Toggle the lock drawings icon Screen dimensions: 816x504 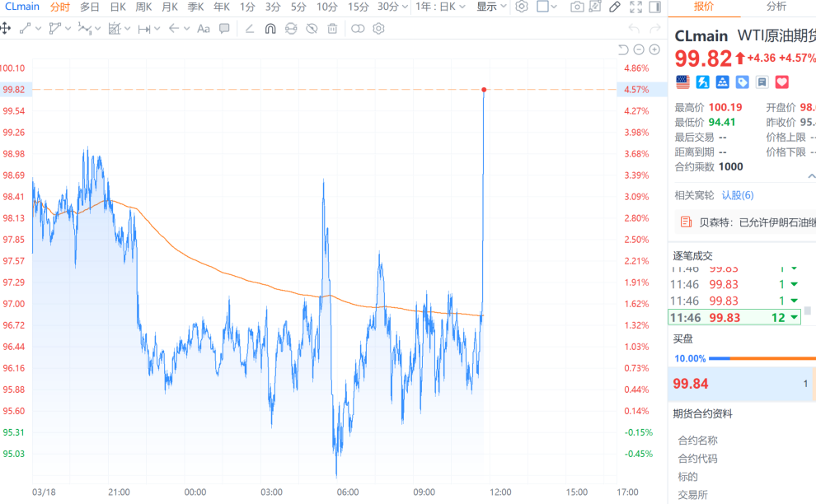coord(291,28)
